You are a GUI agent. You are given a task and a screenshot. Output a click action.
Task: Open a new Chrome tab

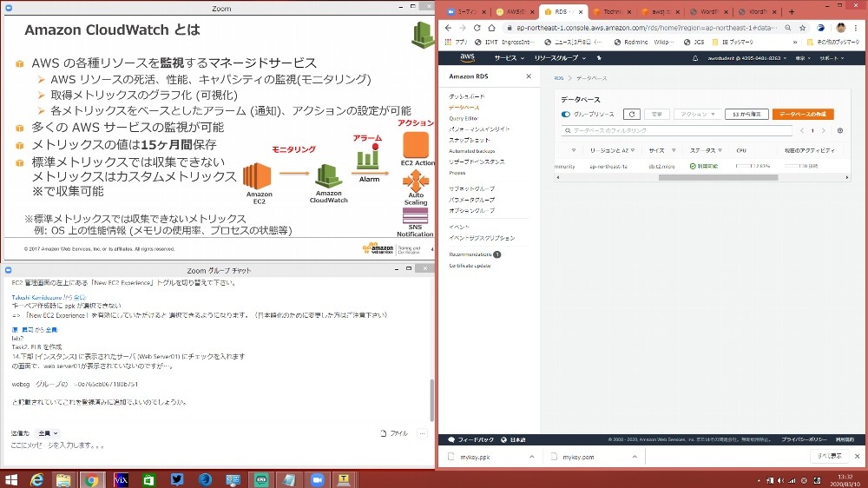[792, 11]
